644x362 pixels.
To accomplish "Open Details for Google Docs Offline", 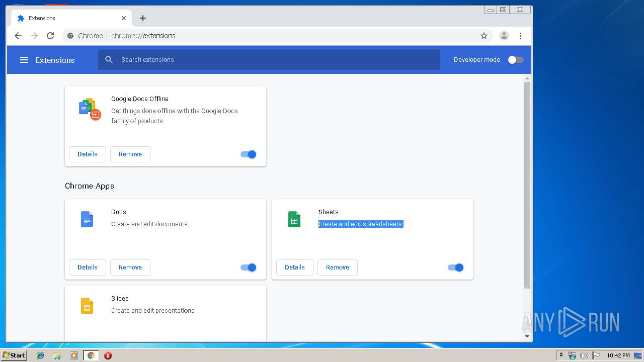I will (88, 154).
